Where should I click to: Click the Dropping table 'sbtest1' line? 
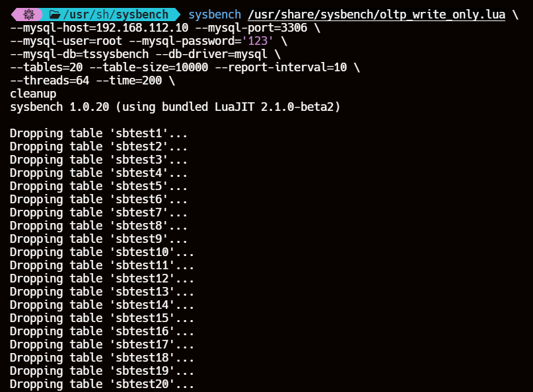[x=98, y=133]
